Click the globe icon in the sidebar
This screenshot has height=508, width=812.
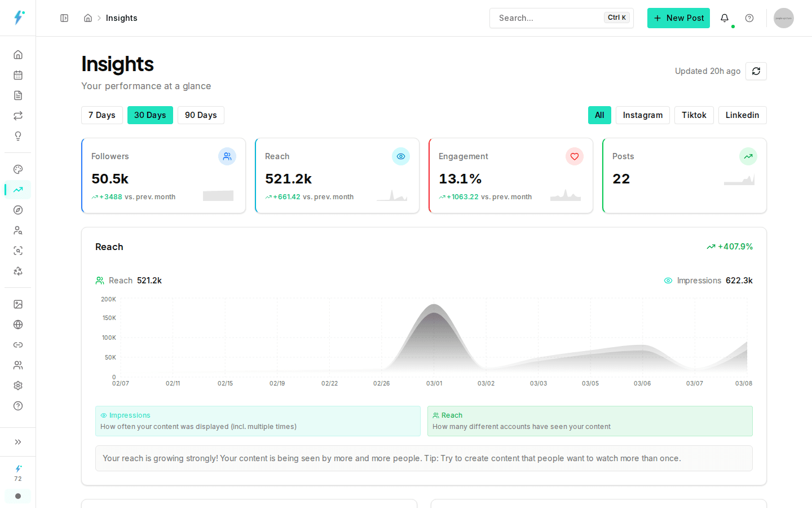17,325
